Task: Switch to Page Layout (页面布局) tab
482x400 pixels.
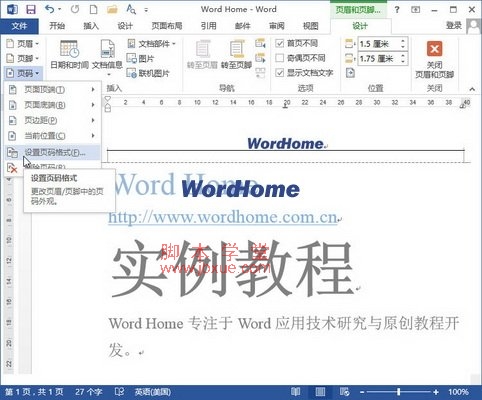Action: [x=167, y=26]
